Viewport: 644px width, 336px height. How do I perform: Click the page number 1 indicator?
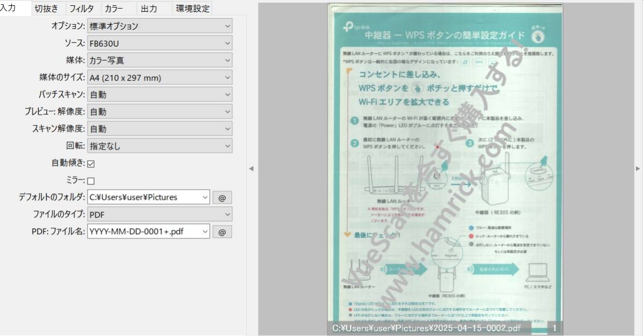(x=554, y=328)
